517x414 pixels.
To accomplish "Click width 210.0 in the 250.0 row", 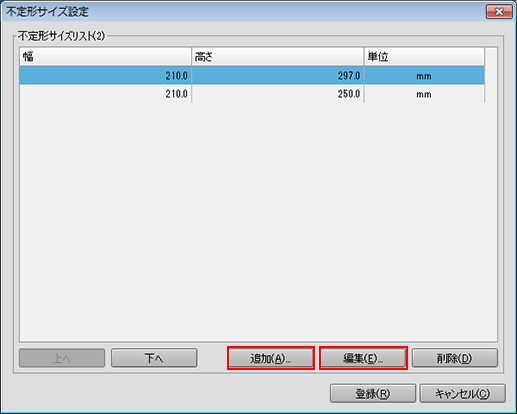I will pyautogui.click(x=177, y=94).
